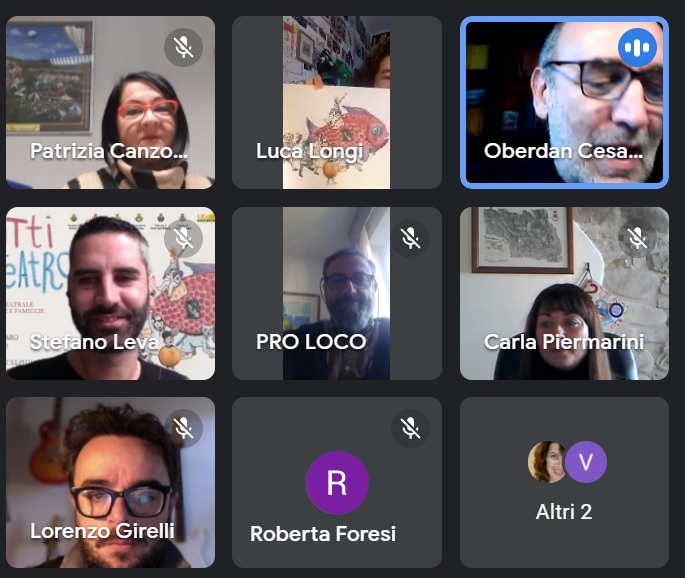Viewport: 685px width, 578px height.
Task: Click the purple V avatar in Altri 2
Action: tap(585, 462)
